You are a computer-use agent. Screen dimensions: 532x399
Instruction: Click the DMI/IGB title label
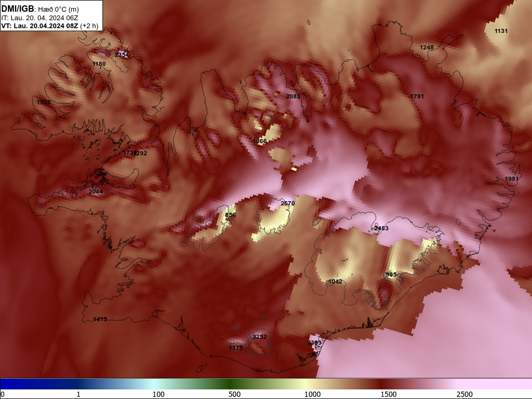click(x=18, y=9)
